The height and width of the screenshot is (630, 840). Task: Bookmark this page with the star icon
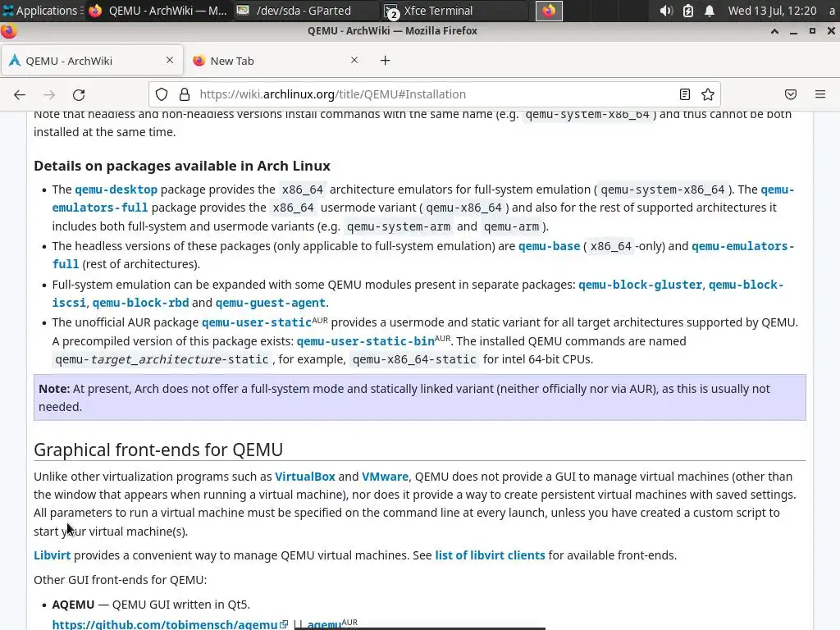pyautogui.click(x=708, y=94)
